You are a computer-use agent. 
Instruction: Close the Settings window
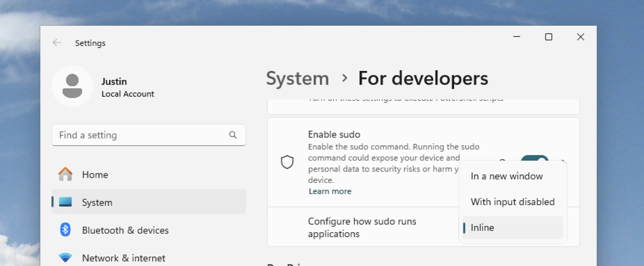pyautogui.click(x=580, y=37)
